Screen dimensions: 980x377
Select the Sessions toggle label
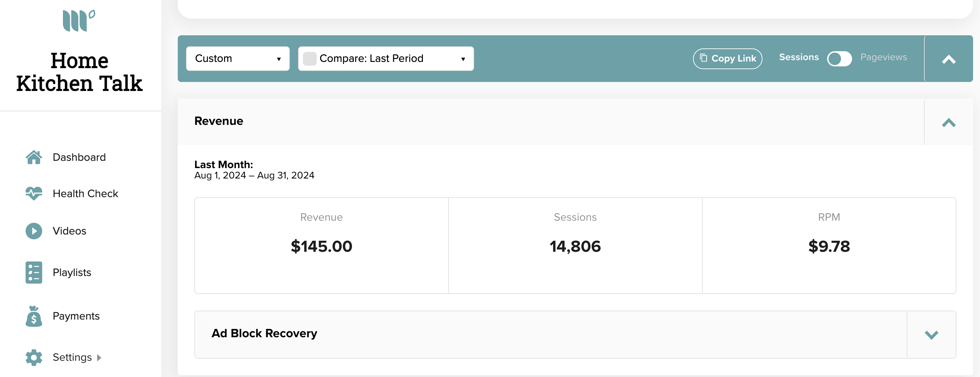coord(798,57)
